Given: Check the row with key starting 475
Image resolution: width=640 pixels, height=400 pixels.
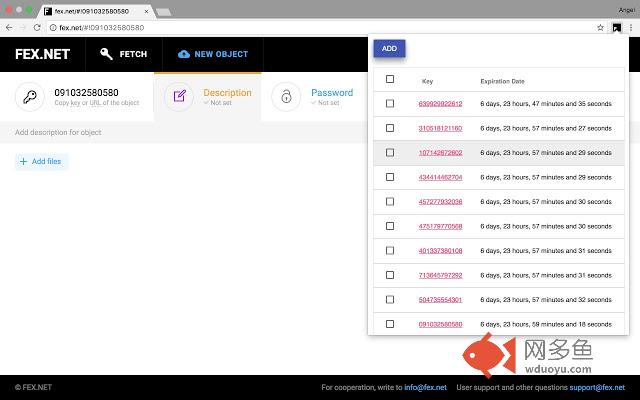Looking at the screenshot, I should (x=390, y=226).
